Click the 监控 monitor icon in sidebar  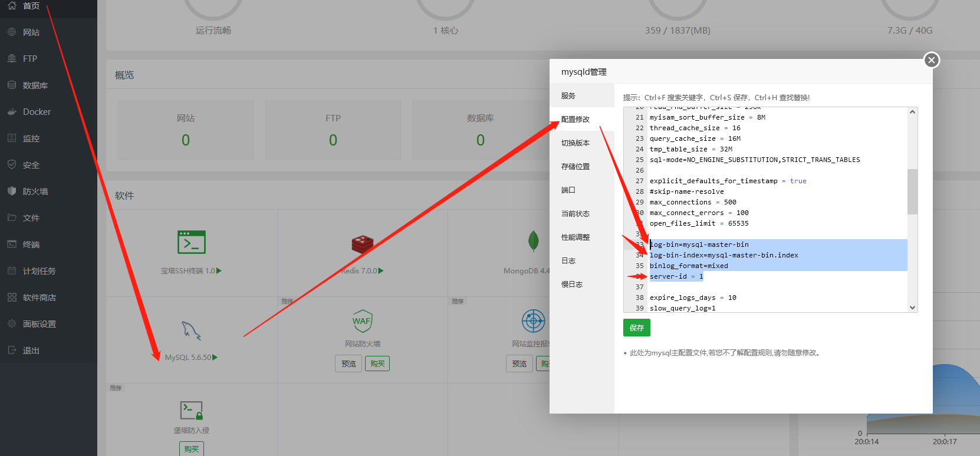click(x=12, y=138)
